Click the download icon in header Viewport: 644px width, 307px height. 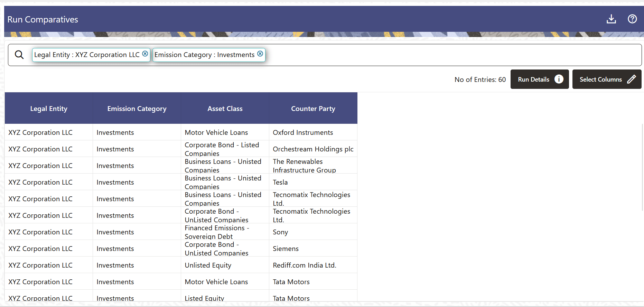click(x=611, y=19)
